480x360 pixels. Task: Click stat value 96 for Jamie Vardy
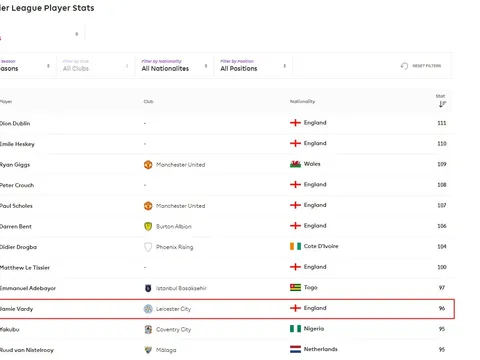point(442,308)
